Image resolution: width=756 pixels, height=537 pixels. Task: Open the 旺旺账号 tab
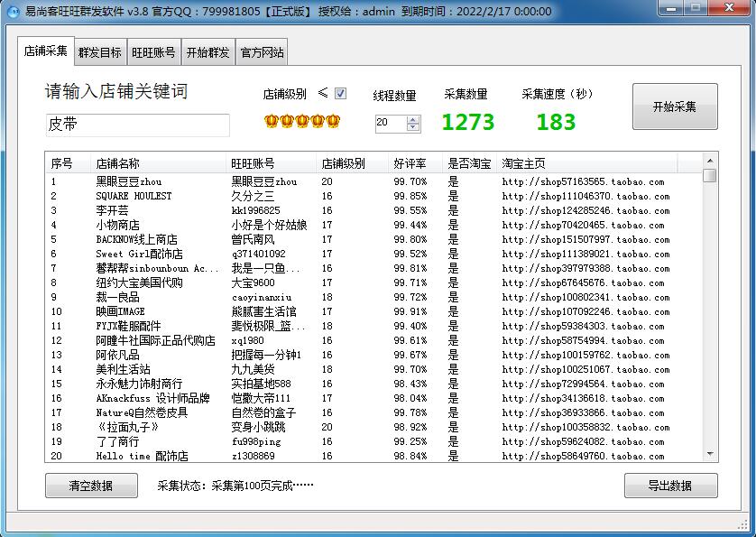coord(153,52)
